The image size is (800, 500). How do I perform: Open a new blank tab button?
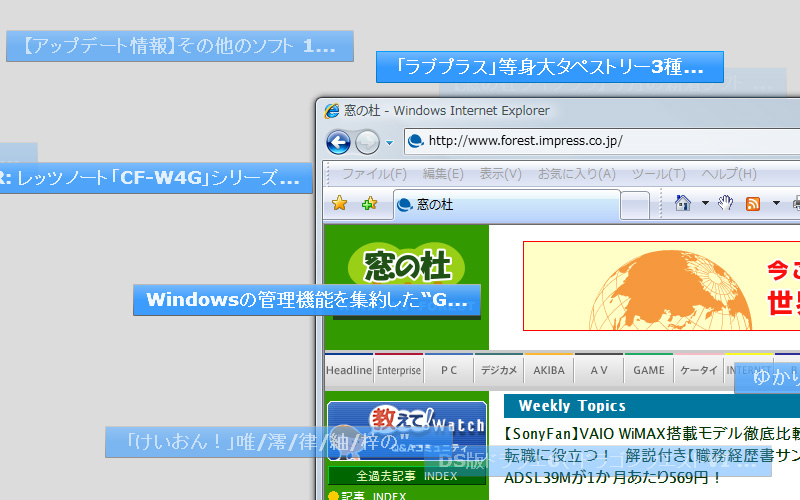[x=635, y=206]
